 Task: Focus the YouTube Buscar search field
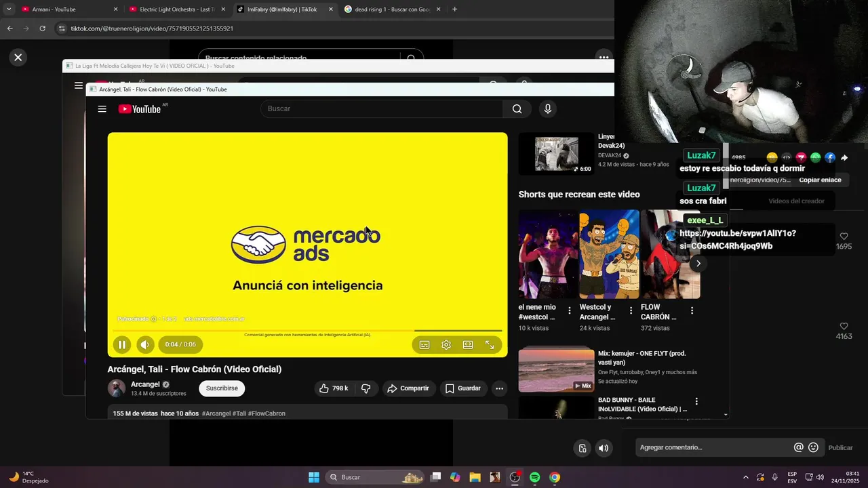(382, 108)
